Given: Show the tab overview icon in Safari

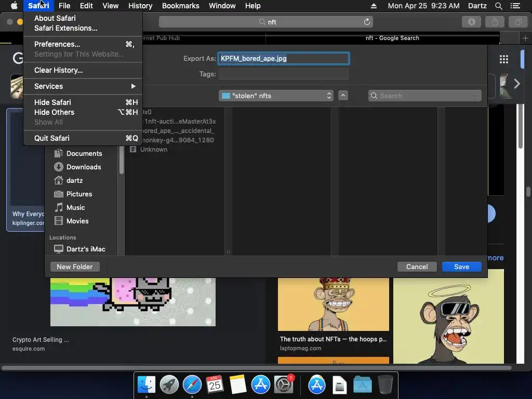Looking at the screenshot, I should [x=518, y=22].
